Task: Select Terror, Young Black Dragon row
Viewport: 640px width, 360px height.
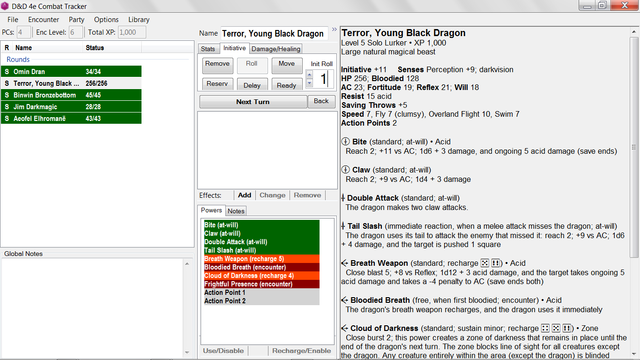Action: [x=71, y=83]
